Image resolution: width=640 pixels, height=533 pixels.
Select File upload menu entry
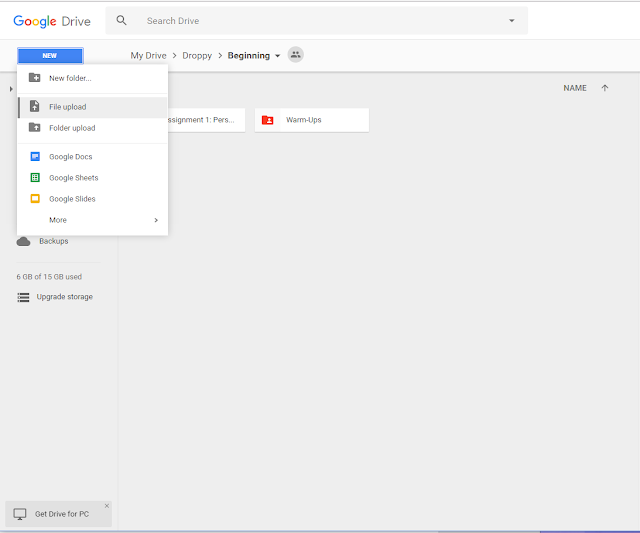(92, 107)
